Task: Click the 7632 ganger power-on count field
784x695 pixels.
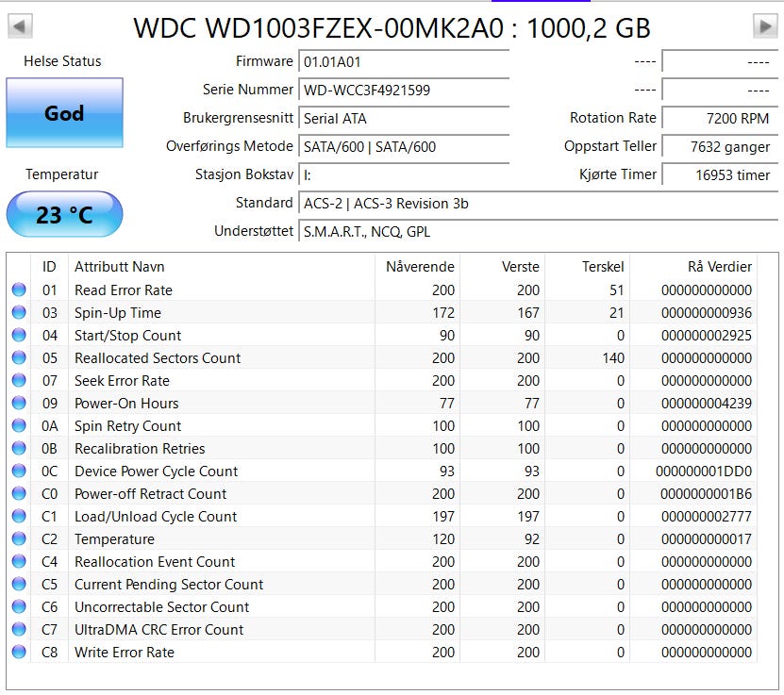Action: (720, 147)
